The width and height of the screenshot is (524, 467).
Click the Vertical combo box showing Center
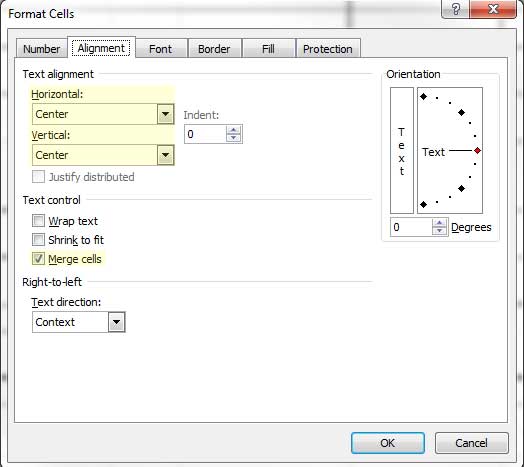click(103, 155)
